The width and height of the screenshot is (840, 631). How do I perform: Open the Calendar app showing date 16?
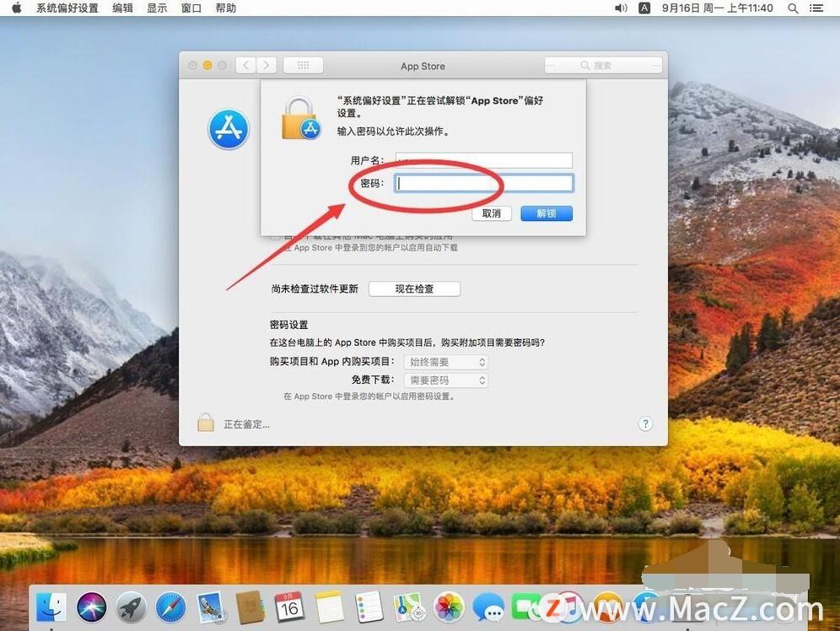click(x=290, y=607)
